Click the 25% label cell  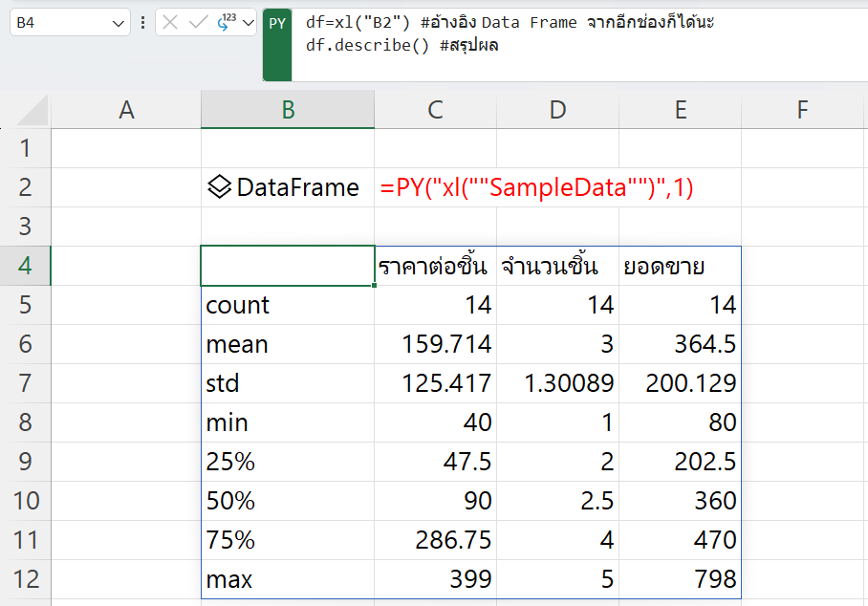(288, 462)
